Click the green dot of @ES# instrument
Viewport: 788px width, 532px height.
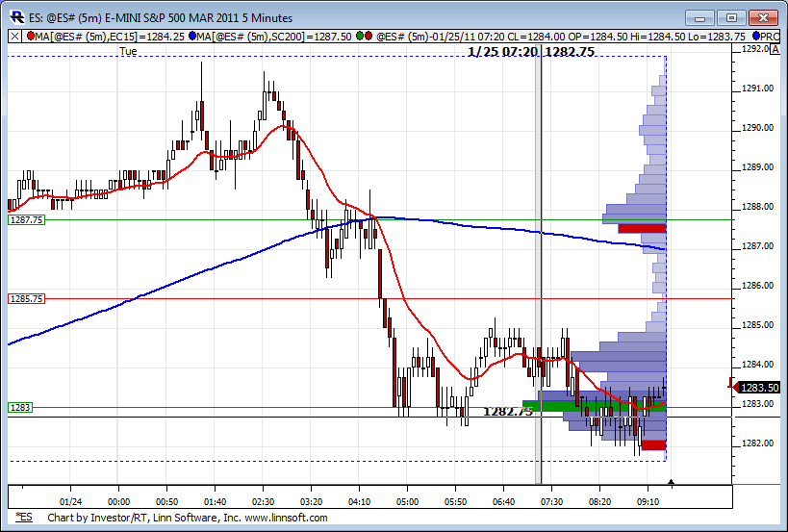[x=359, y=37]
